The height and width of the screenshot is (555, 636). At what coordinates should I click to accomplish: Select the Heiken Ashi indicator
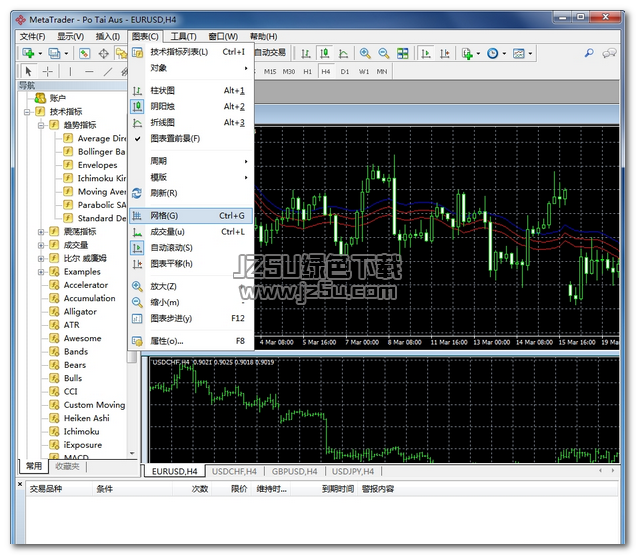(x=80, y=418)
